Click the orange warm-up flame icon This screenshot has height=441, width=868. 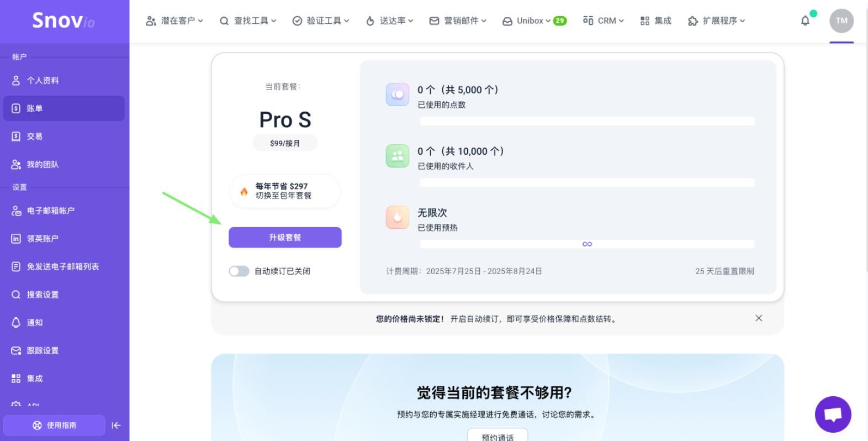point(397,217)
